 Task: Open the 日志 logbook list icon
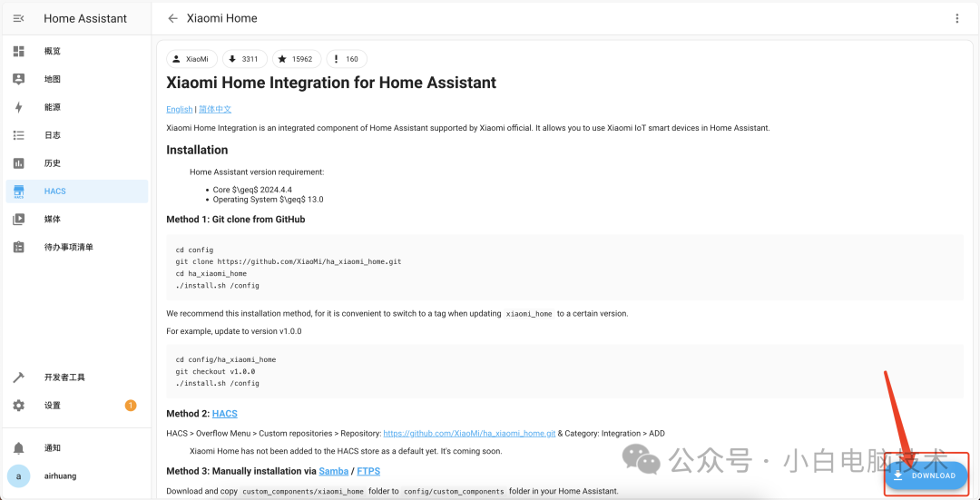19,135
